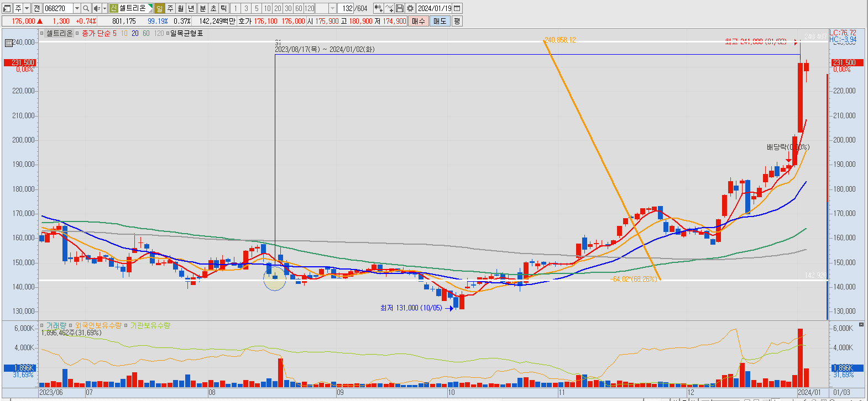The height and width of the screenshot is (401, 868).
Task: Choose interval 120 button
Action: point(309,8)
